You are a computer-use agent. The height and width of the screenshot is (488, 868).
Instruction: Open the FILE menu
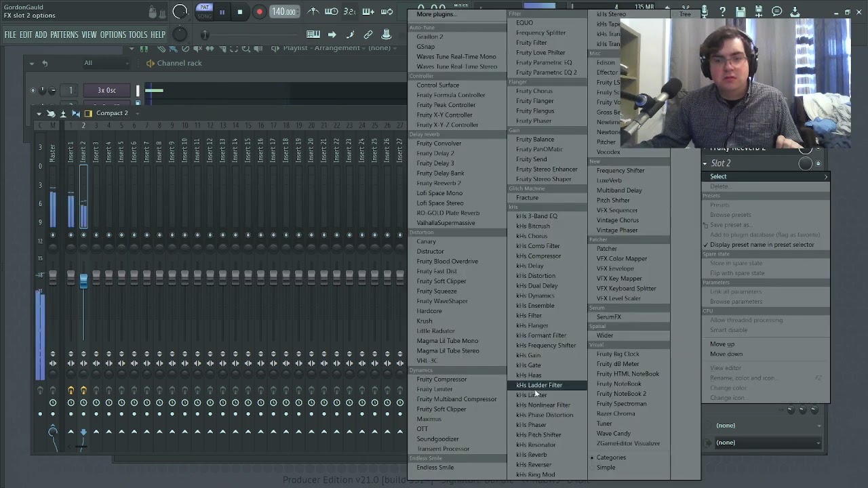click(10, 35)
